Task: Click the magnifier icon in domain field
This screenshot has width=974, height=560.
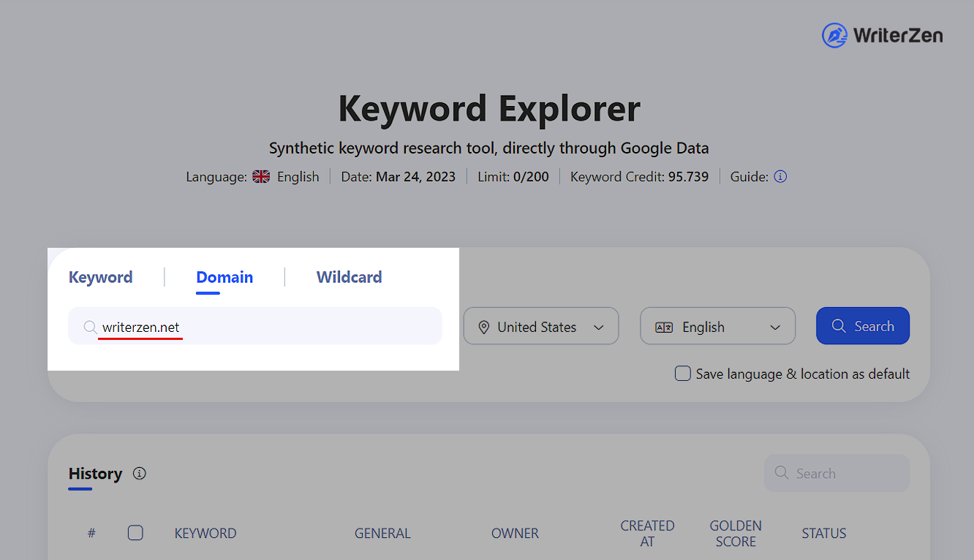Action: point(90,328)
